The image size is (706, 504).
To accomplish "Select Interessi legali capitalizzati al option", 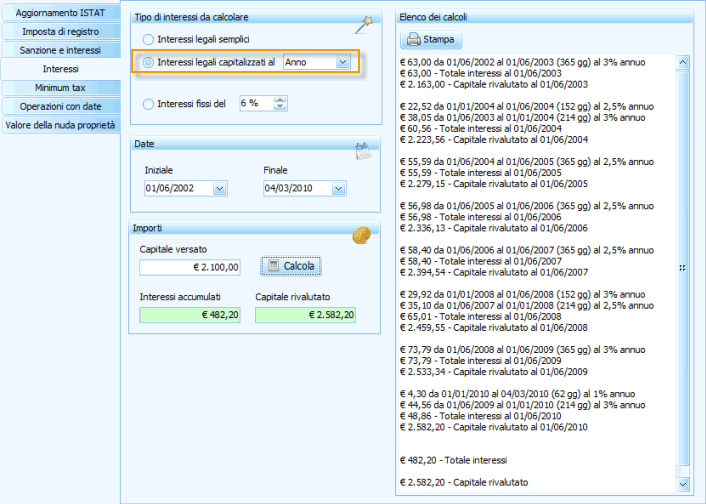I will [x=148, y=63].
